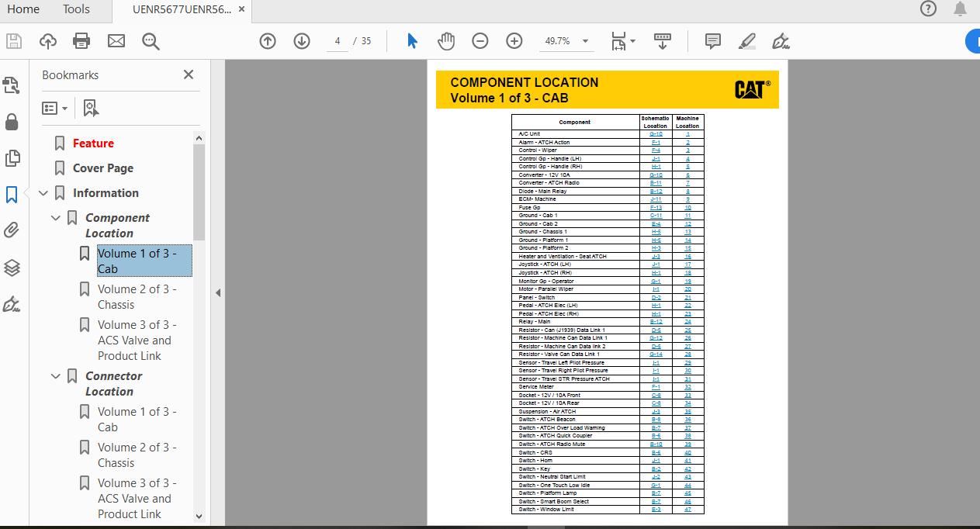Viewport: 980px width, 529px height.
Task: Collapse the Information bookmark
Action: 43,193
